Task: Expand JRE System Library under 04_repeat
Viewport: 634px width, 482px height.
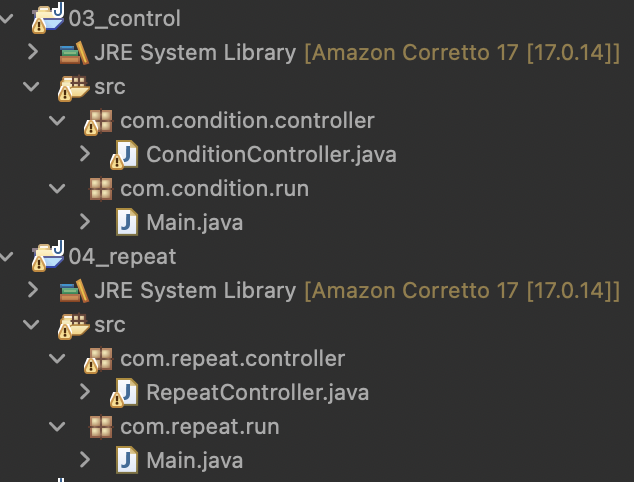Action: point(34,291)
